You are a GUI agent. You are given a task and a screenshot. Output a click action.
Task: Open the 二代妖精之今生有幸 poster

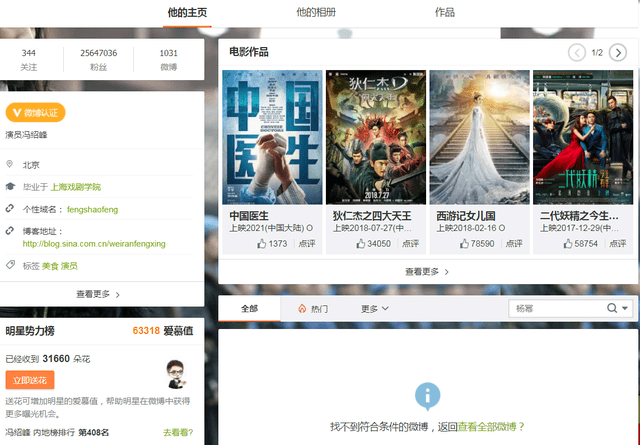pos(582,137)
